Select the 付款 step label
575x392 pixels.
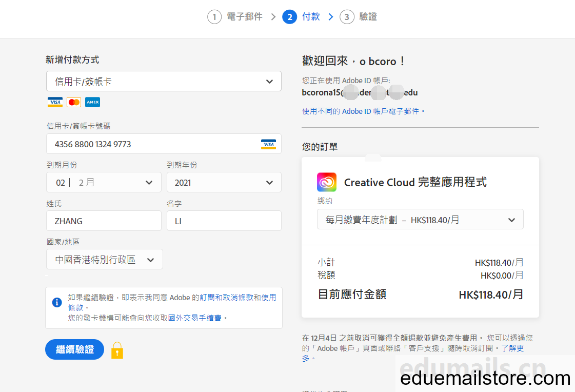[x=311, y=17]
